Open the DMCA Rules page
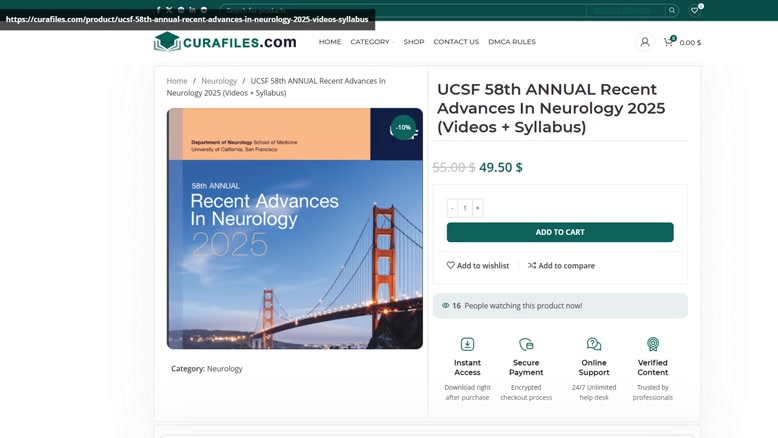 (x=512, y=42)
